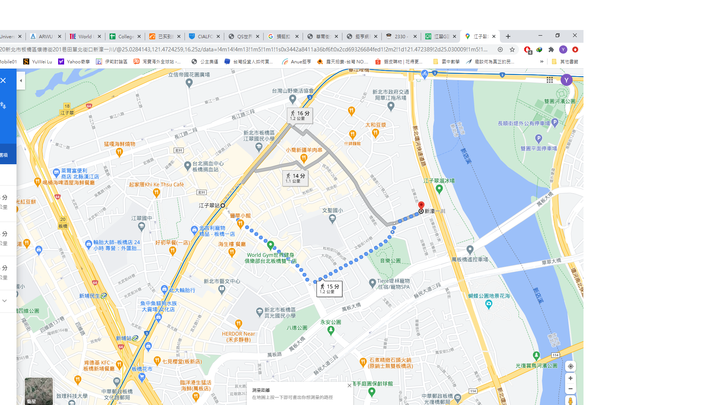Open a new browser tab

tap(508, 36)
